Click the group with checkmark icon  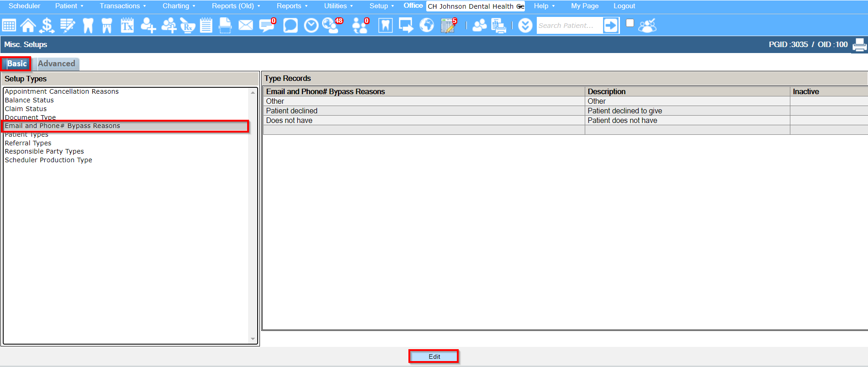[x=647, y=25]
